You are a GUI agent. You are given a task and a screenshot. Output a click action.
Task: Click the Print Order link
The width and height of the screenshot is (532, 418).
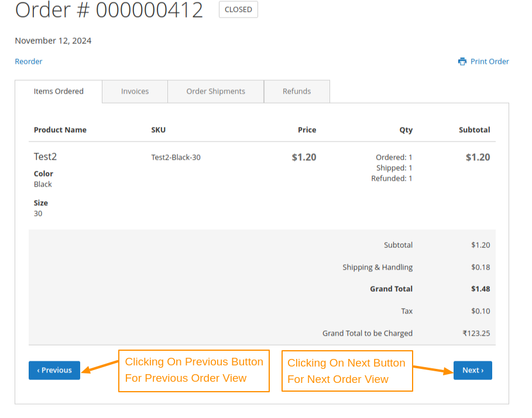tap(489, 61)
